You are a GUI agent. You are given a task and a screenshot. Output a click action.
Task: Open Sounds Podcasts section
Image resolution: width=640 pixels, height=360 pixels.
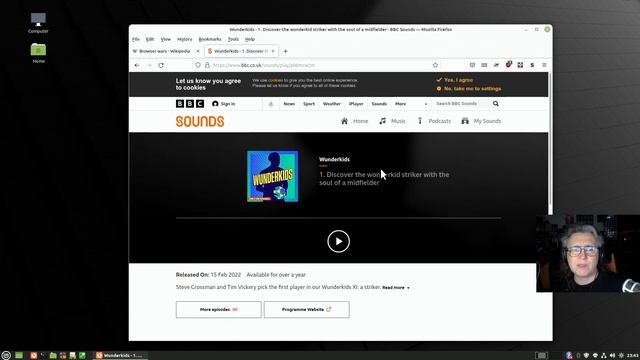(x=434, y=121)
